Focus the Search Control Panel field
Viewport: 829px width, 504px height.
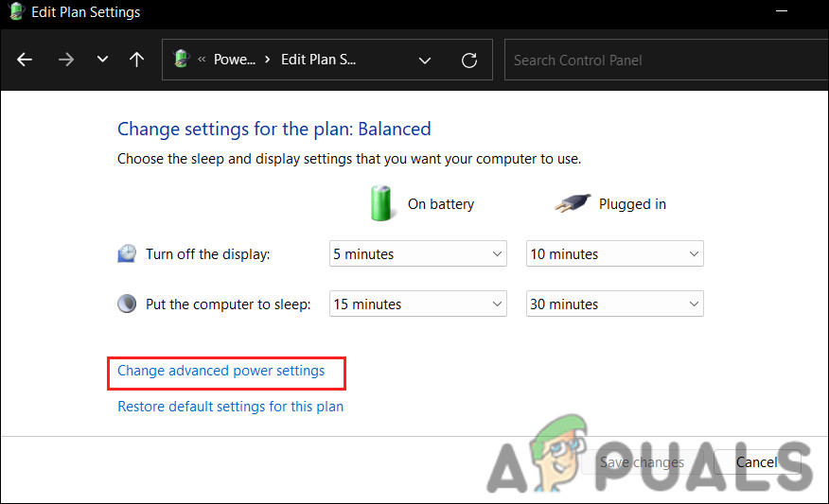click(666, 61)
